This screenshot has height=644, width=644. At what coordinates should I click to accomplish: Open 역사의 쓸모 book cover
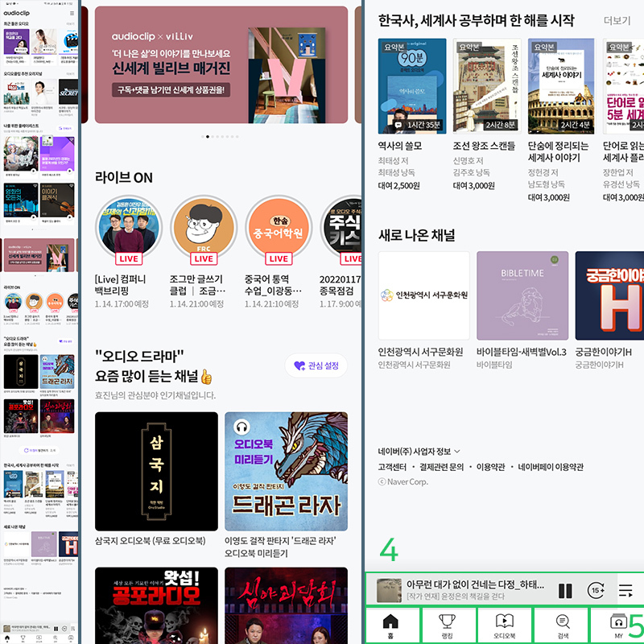pos(412,86)
